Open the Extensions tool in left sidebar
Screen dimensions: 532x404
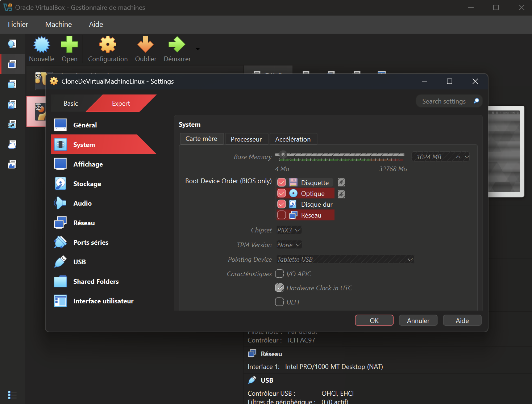pos(12,84)
